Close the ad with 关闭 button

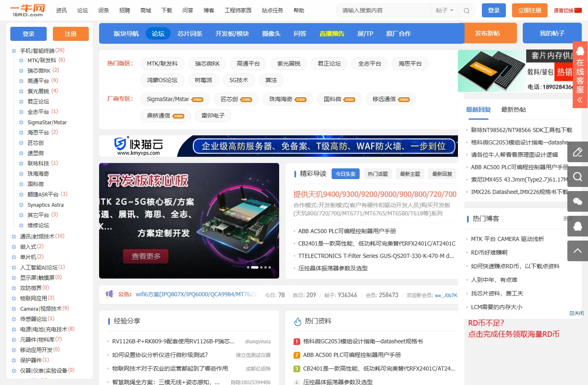[x=576, y=313]
